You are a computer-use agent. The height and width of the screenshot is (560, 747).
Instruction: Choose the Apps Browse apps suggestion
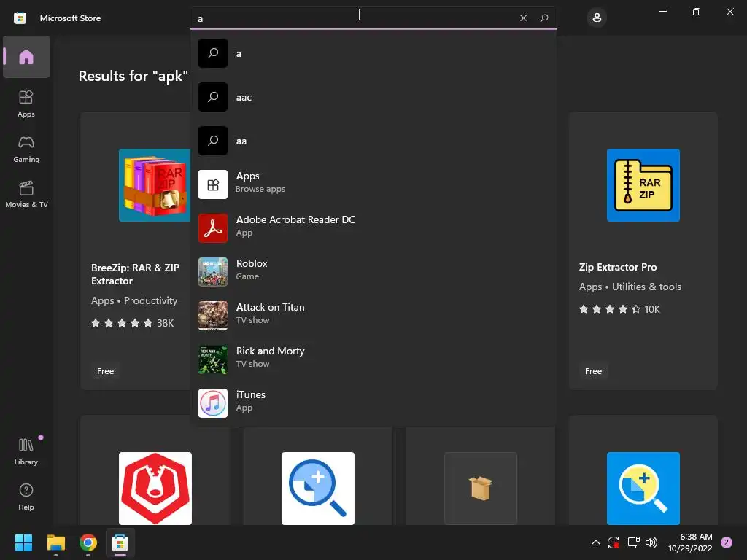(x=373, y=184)
